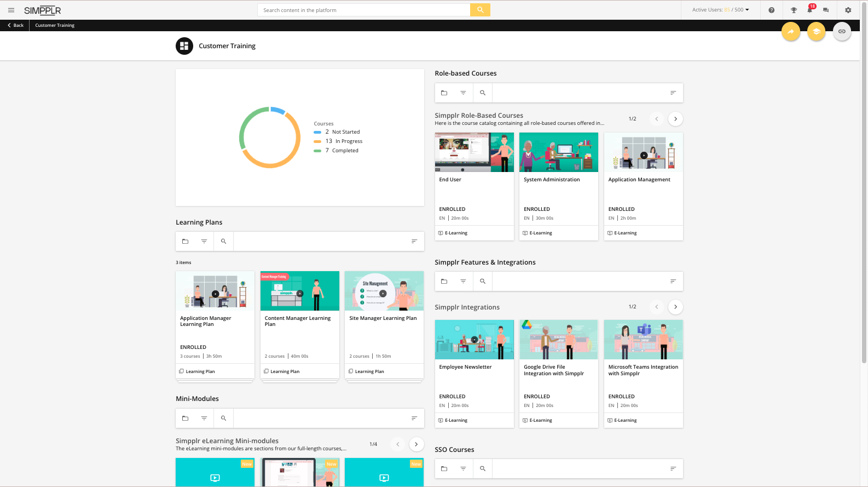Go to previous page of eLearning Mini-modules

(x=398, y=444)
